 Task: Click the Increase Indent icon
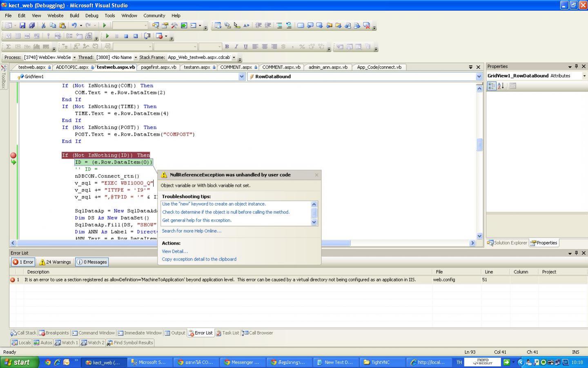pyautogui.click(x=267, y=25)
